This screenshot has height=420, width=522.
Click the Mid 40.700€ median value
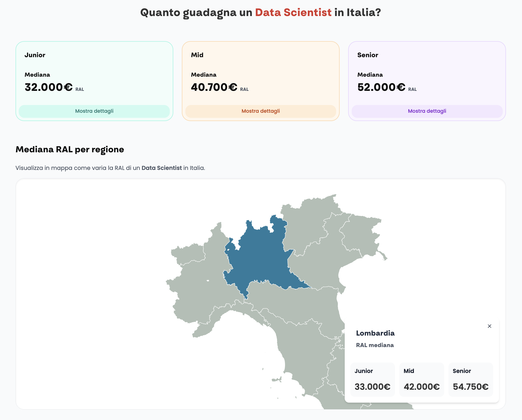pyautogui.click(x=214, y=87)
